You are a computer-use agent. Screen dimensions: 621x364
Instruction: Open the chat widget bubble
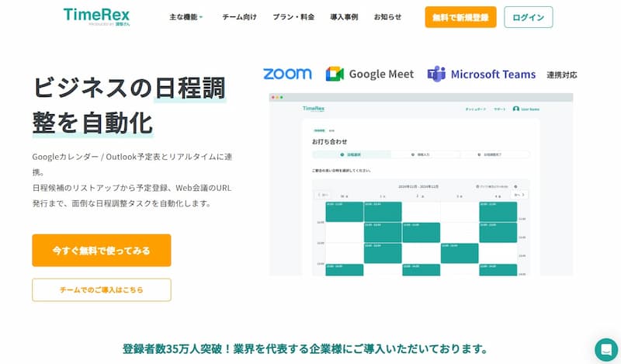[606, 349]
